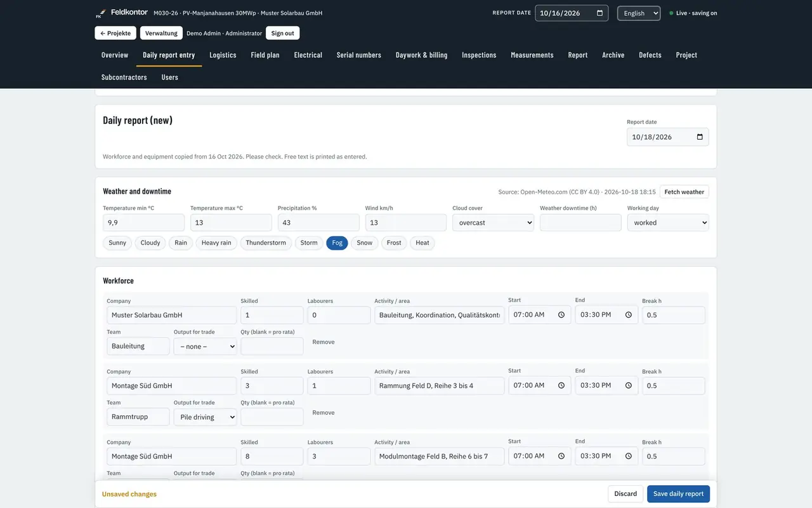Open the Logistics tab
This screenshot has height=508, width=812.
click(223, 55)
